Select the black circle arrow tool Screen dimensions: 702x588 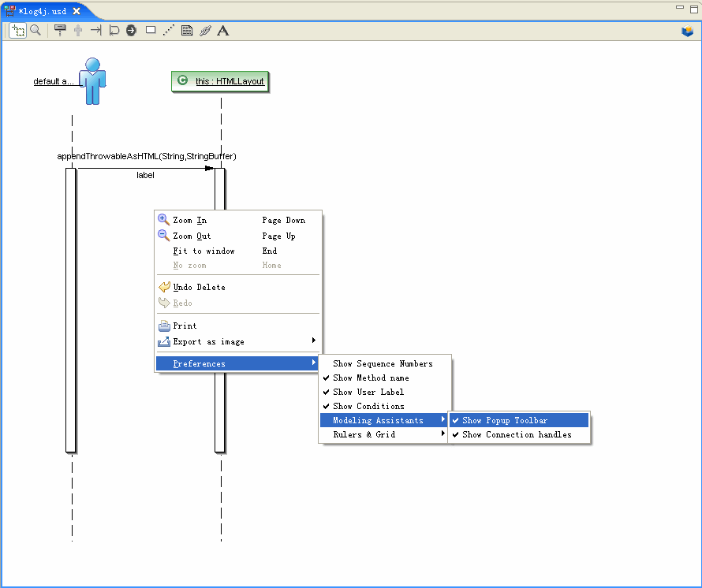tap(131, 31)
